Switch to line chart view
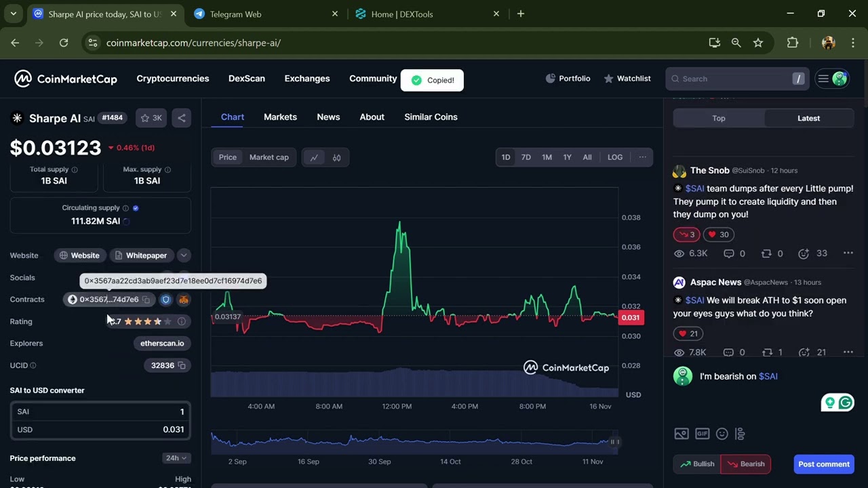This screenshot has height=488, width=868. pyautogui.click(x=314, y=157)
